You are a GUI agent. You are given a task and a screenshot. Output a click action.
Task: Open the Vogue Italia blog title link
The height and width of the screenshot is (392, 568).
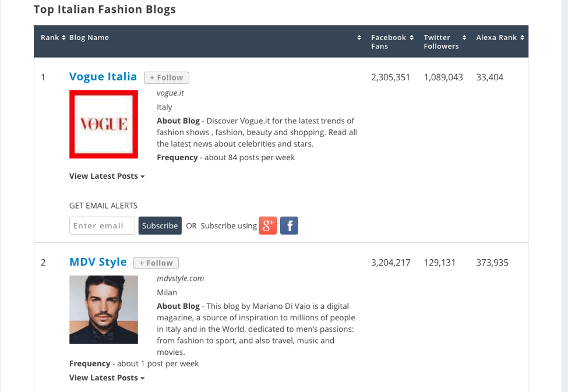pos(103,77)
